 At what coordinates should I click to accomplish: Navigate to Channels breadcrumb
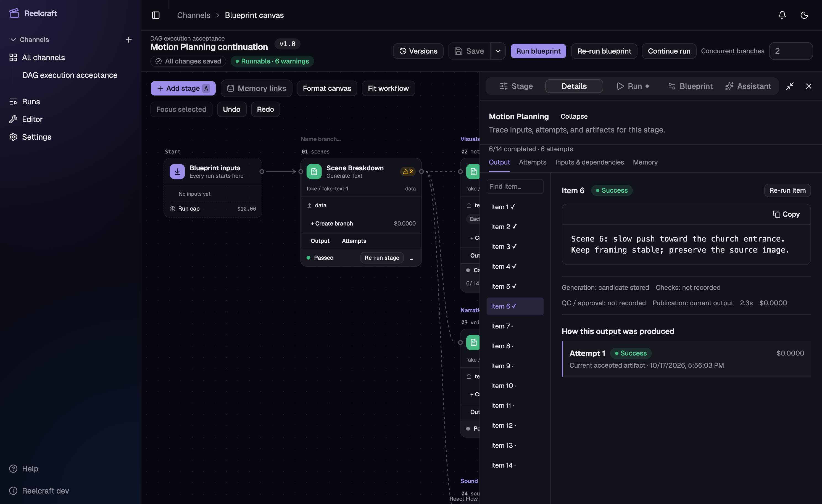194,15
